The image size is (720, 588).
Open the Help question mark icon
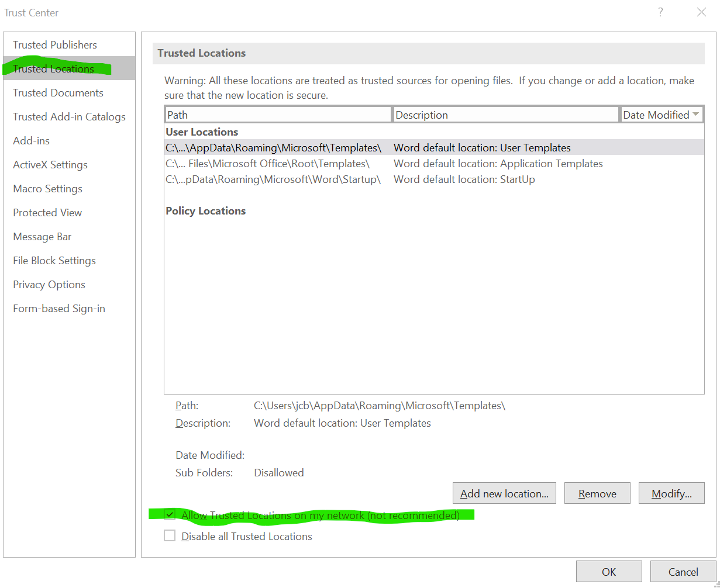tap(660, 12)
